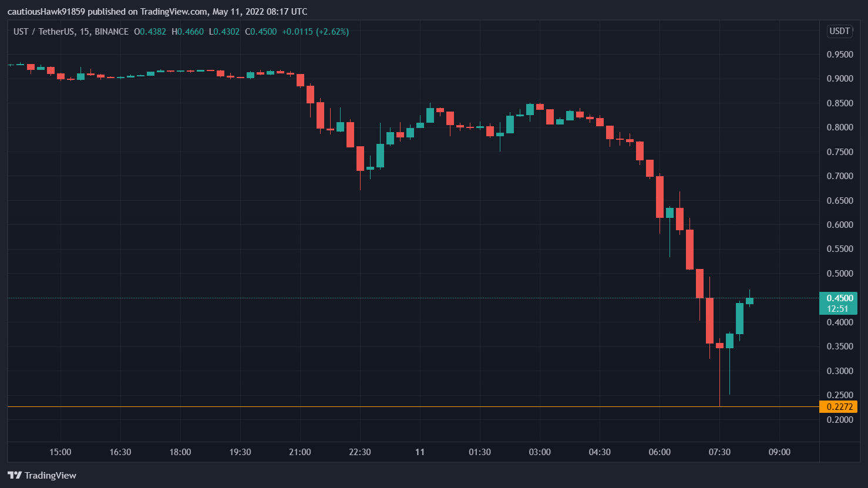Open the USDT currency selector

coord(839,31)
